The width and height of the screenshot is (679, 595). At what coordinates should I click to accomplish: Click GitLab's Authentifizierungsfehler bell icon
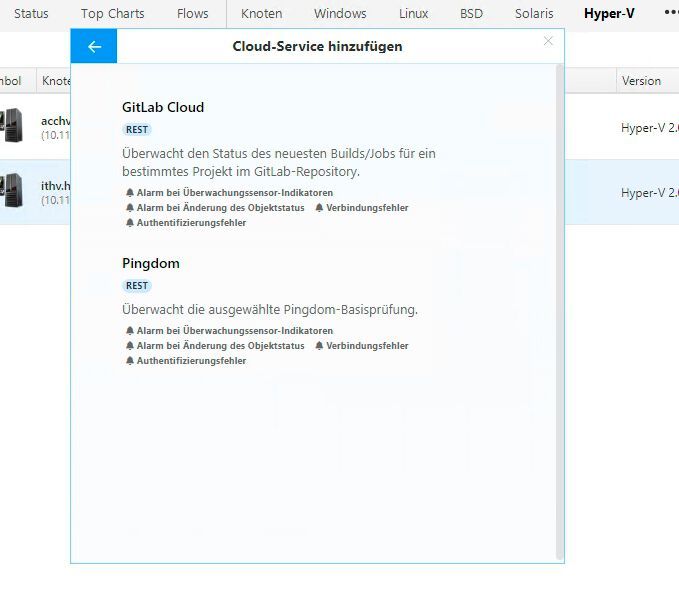point(129,223)
